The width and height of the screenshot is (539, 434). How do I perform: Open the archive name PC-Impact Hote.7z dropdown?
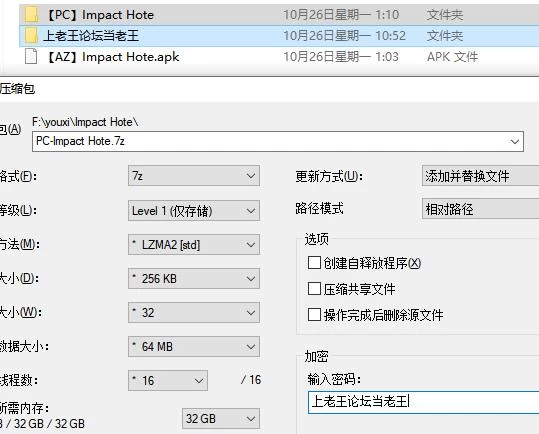pos(278,141)
